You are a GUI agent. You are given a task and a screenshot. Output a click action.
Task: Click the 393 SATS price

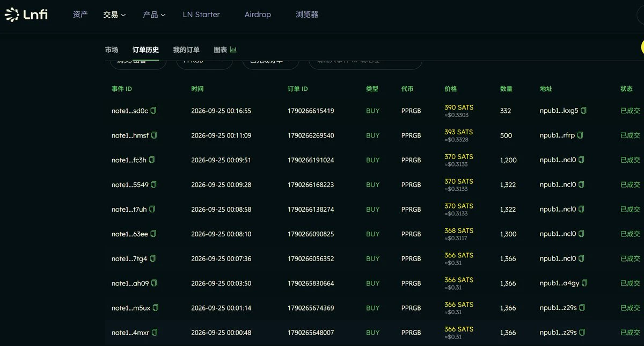coord(459,132)
